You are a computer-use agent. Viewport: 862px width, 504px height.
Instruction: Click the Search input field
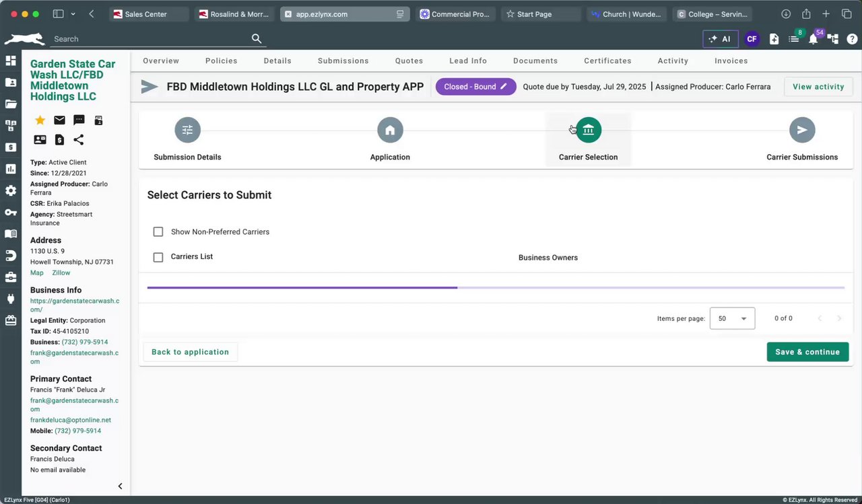click(x=151, y=39)
